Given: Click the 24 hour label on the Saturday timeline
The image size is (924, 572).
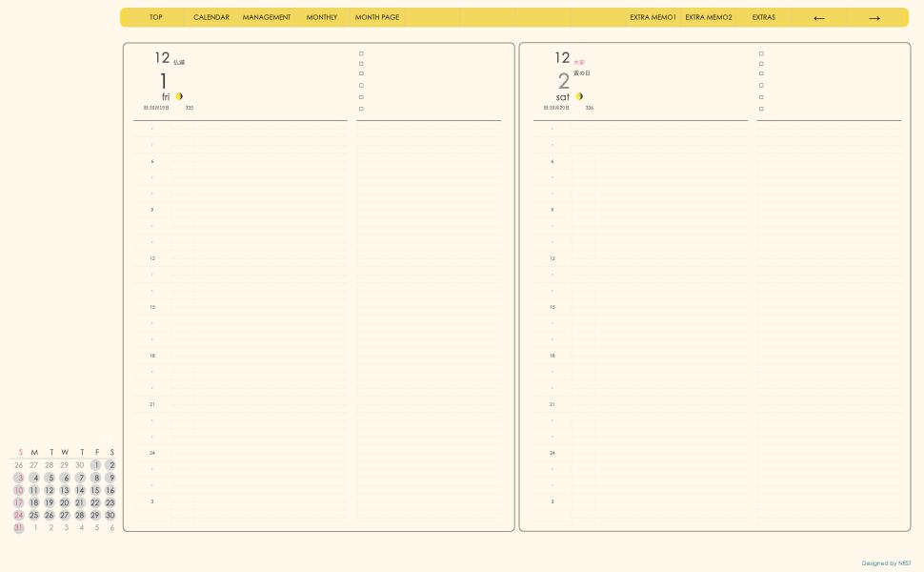Looking at the screenshot, I should pos(552,453).
